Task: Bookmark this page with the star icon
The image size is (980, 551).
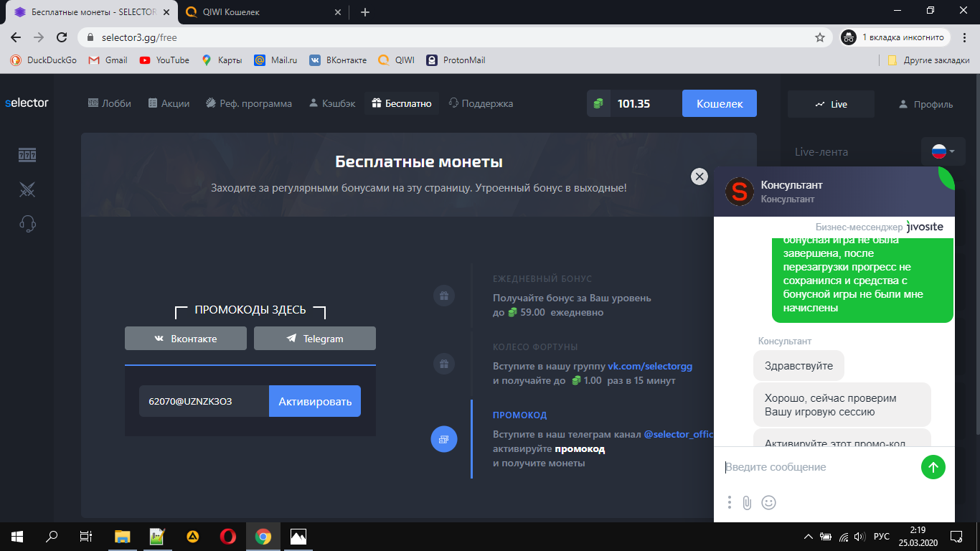Action: (820, 37)
